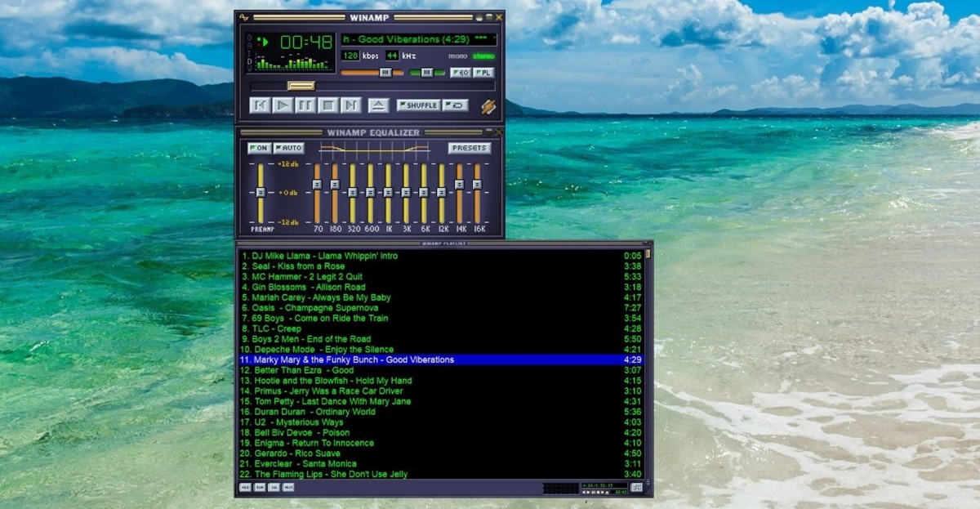The image size is (980, 509).
Task: Toggle Shuffle mode
Action: pyautogui.click(x=419, y=105)
